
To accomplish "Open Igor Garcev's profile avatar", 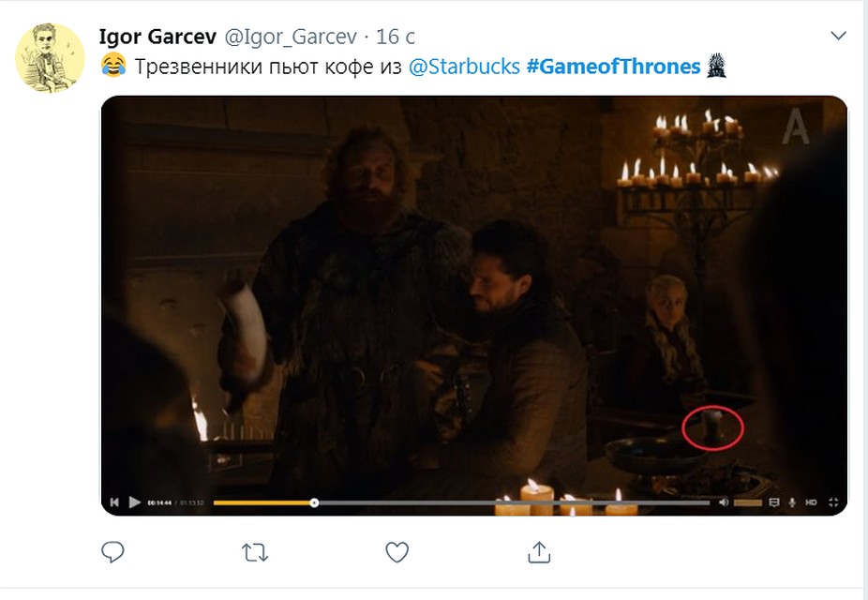I will pyautogui.click(x=50, y=58).
